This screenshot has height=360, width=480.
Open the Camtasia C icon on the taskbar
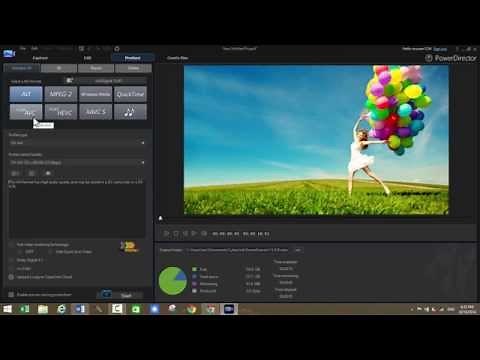pos(117,309)
